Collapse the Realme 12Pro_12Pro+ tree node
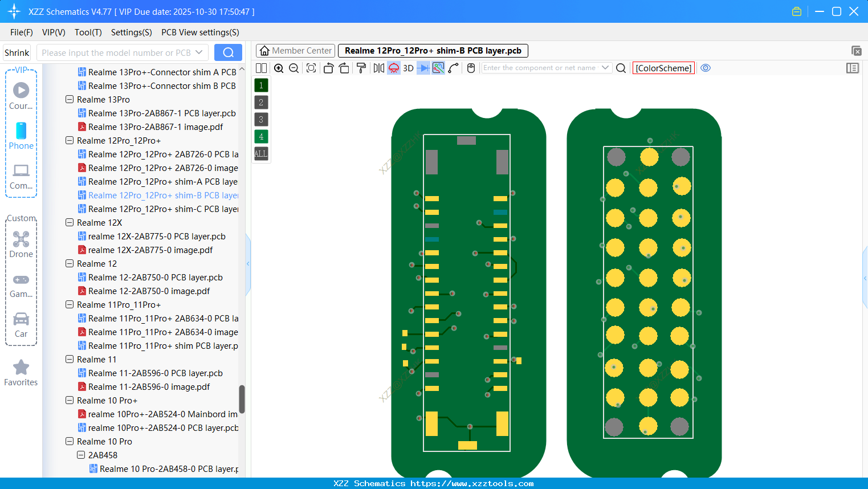Image resolution: width=868 pixels, height=489 pixels. click(x=69, y=140)
